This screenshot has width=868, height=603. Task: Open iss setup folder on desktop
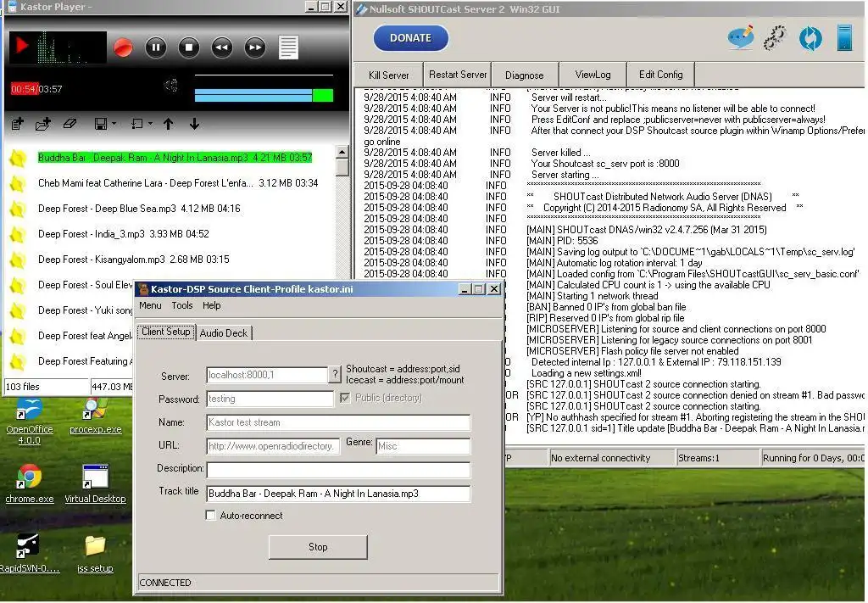pos(95,554)
